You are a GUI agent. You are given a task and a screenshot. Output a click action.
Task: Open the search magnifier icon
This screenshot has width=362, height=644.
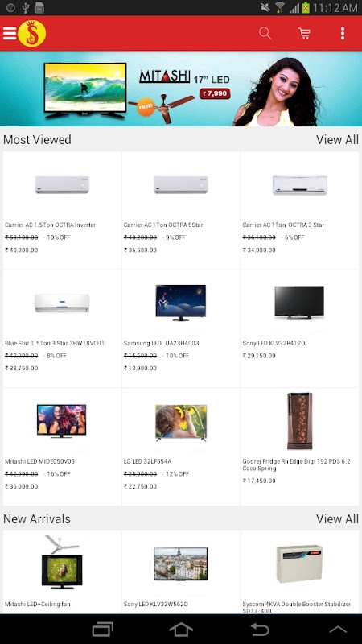[265, 33]
